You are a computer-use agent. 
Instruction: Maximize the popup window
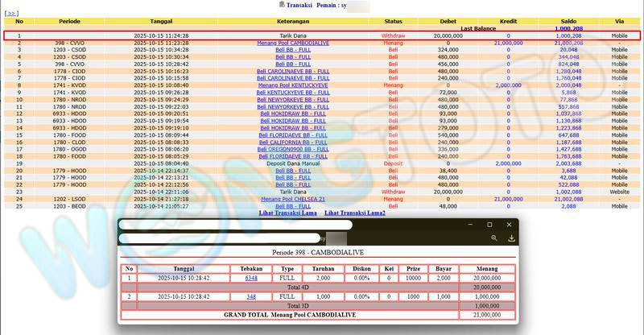click(489, 225)
